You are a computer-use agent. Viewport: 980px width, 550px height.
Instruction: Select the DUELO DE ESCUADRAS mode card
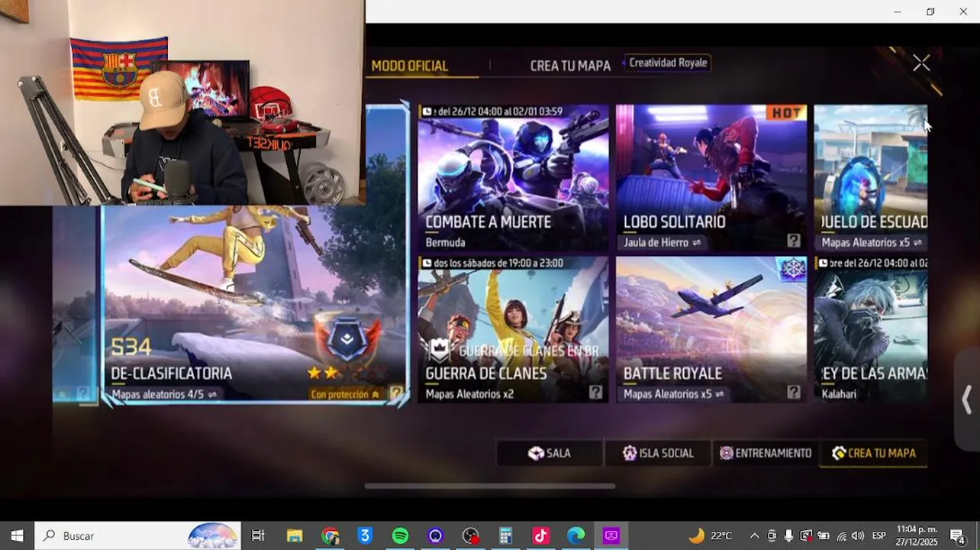coord(871,178)
